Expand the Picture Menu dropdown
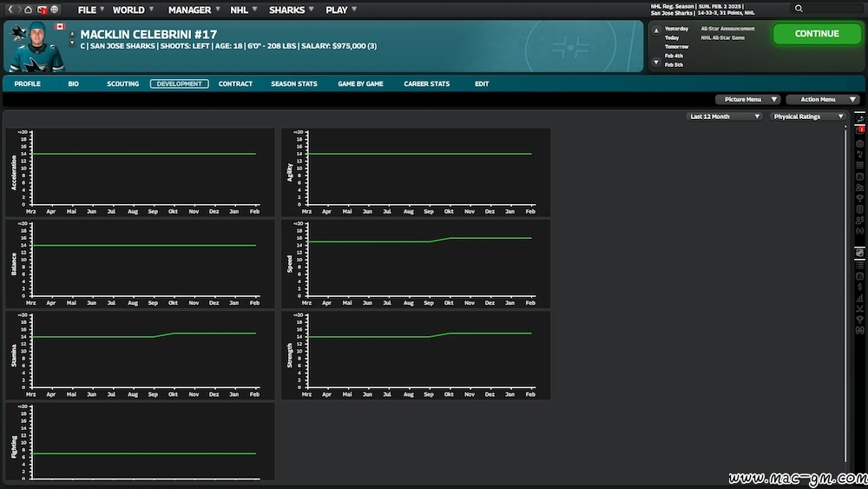This screenshot has height=489, width=868. (x=748, y=99)
